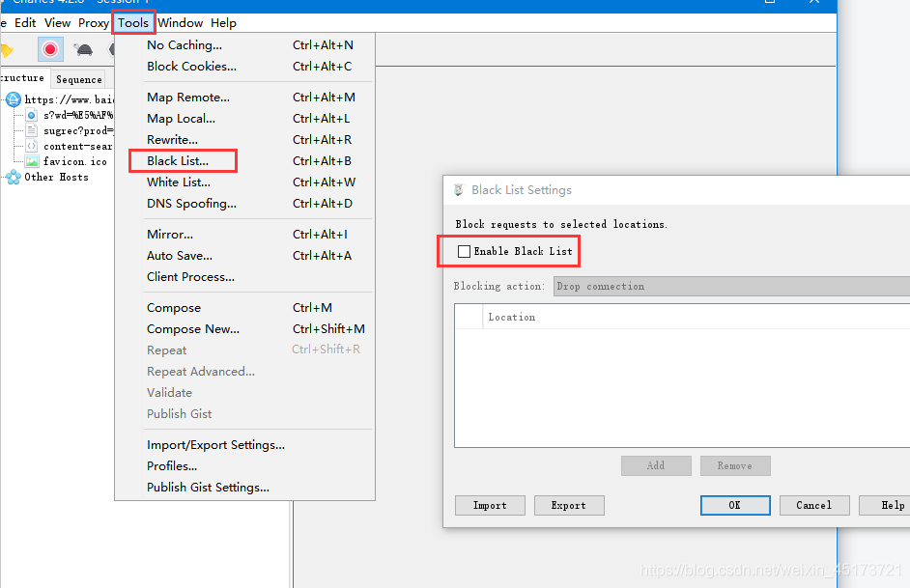Select the globe icon of baidu host
Image resolution: width=910 pixels, height=588 pixels.
pos(14,99)
